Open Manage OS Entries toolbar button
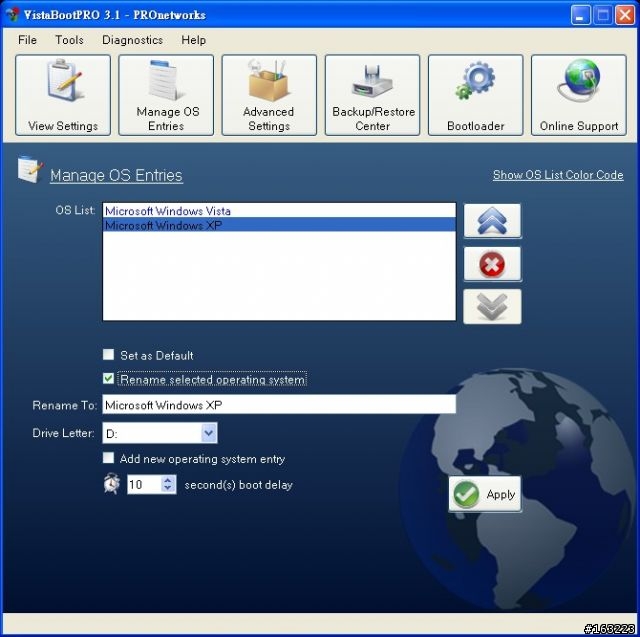 pyautogui.click(x=166, y=95)
